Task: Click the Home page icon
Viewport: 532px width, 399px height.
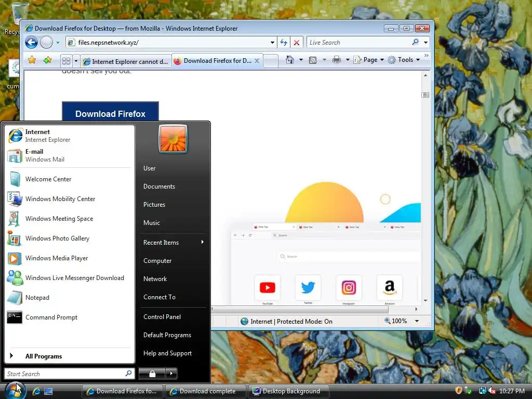Action: 290,60
